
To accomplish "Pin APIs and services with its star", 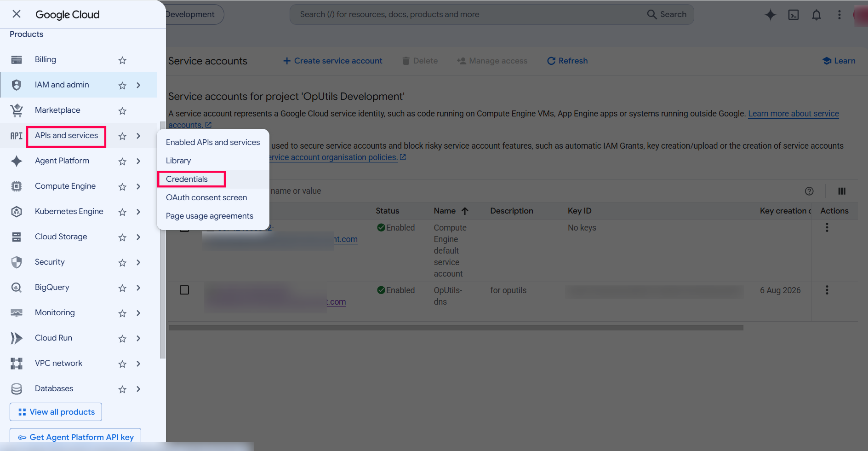I will [122, 136].
